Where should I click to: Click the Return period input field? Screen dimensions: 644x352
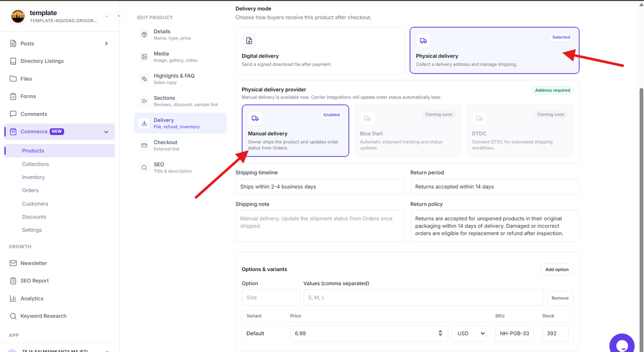click(x=495, y=187)
